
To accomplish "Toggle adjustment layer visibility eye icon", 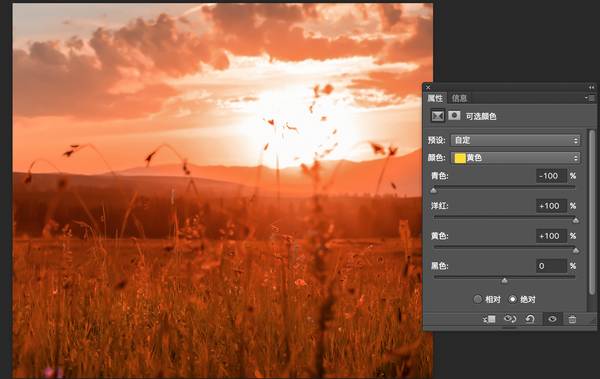I will tap(552, 319).
